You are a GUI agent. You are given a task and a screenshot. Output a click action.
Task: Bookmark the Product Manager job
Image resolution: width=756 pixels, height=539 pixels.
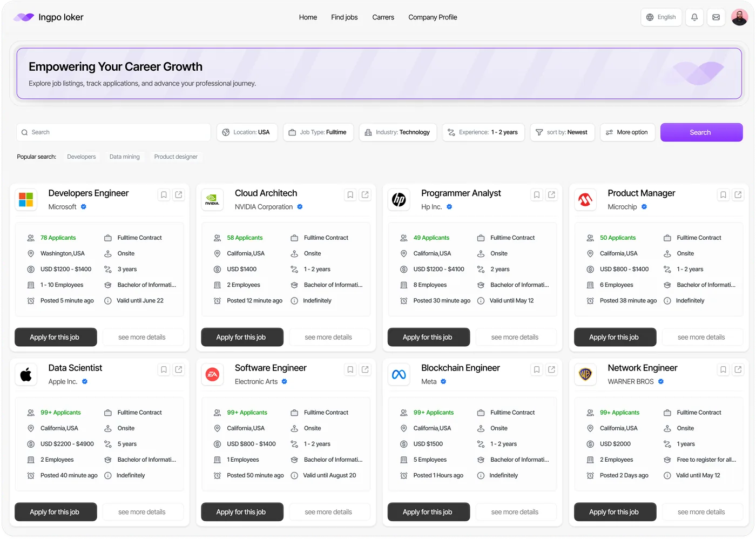(x=723, y=195)
